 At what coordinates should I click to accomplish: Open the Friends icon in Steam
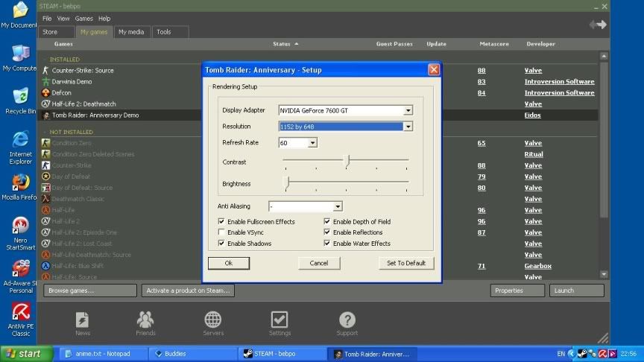point(145,320)
